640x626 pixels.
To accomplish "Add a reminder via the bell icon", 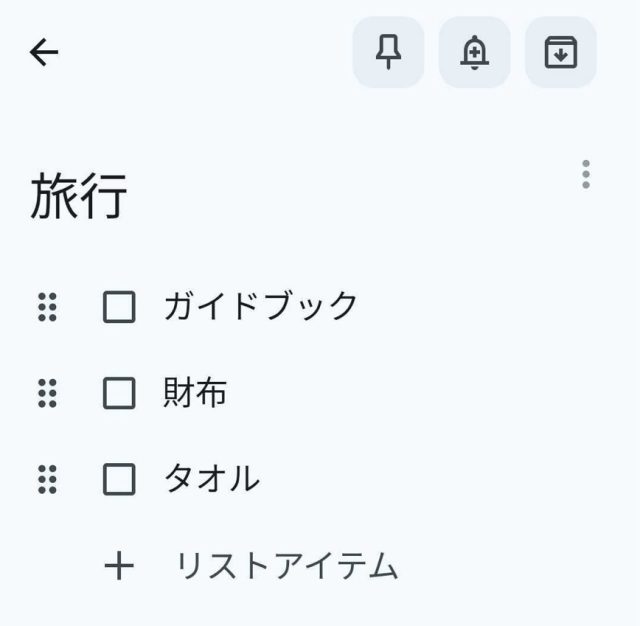I will [474, 52].
